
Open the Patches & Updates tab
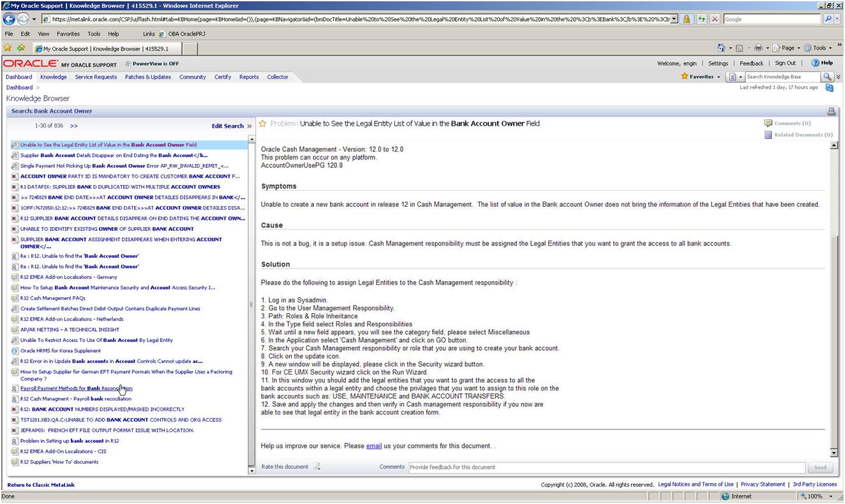pyautogui.click(x=148, y=77)
